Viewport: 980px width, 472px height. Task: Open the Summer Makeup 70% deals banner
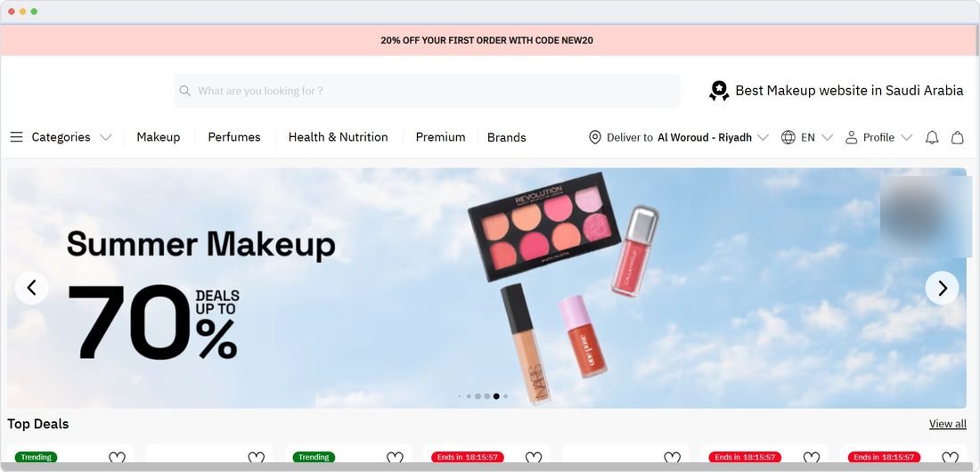coord(486,289)
